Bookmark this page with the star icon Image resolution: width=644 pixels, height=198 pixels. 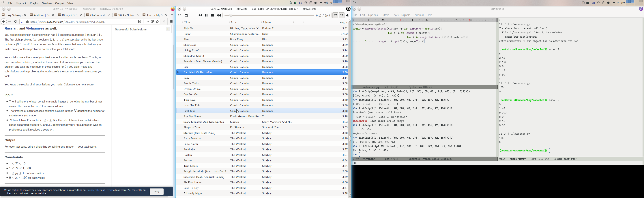(x=158, y=22)
